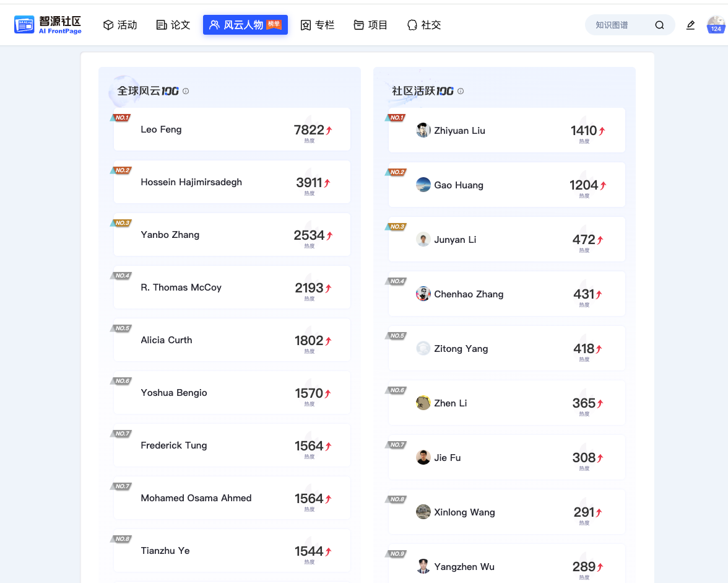
Task: Click the name Zhiyuan Liu
Action: click(459, 131)
